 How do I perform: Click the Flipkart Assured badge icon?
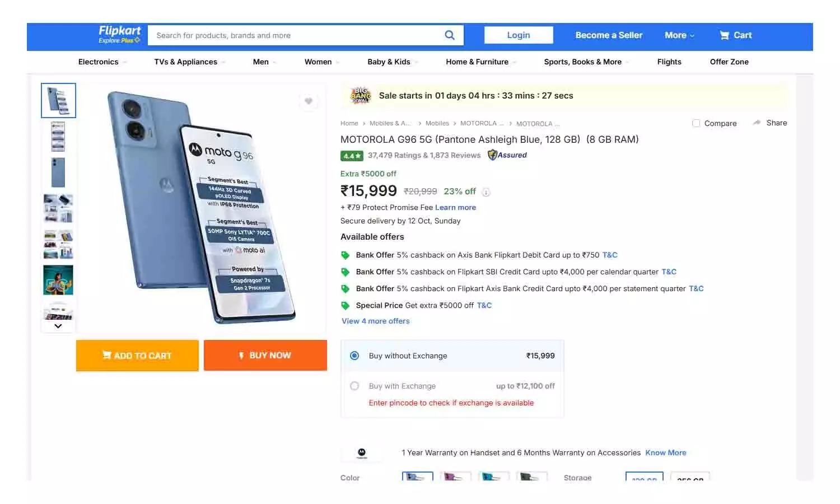[x=491, y=155]
